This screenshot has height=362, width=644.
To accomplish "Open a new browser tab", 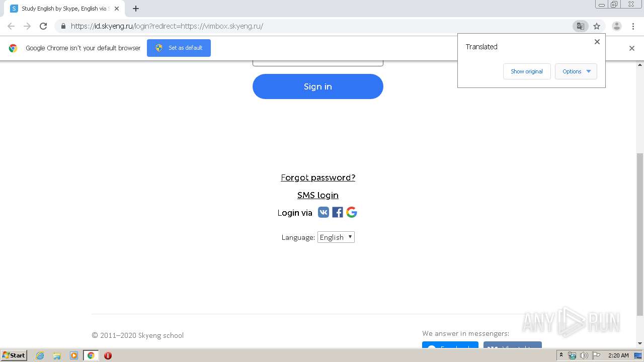I will (x=136, y=9).
